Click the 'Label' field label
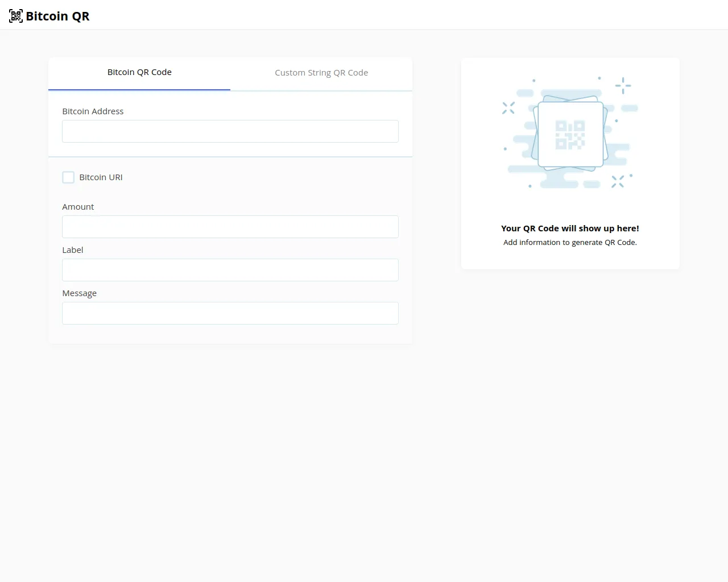Viewport: 728px width, 582px height. (x=73, y=250)
